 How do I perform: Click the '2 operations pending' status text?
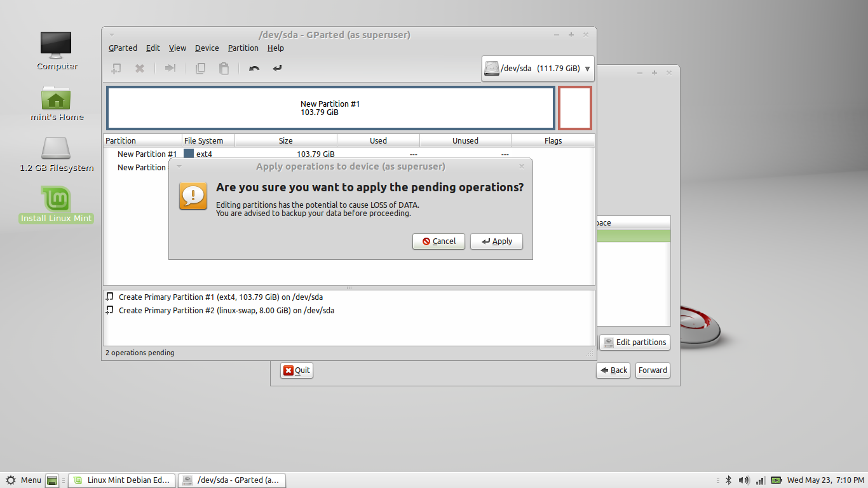[x=140, y=353]
